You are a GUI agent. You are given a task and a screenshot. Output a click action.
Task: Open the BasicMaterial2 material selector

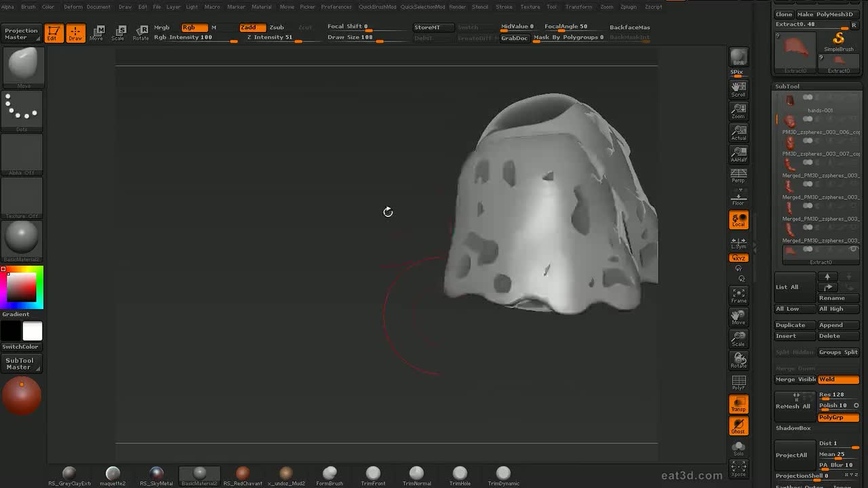pyautogui.click(x=22, y=241)
